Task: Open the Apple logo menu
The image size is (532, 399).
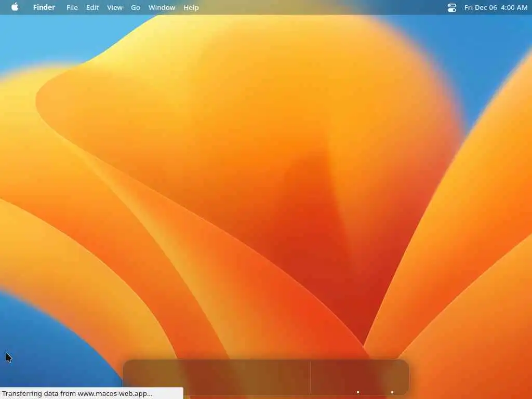Action: pos(15,7)
